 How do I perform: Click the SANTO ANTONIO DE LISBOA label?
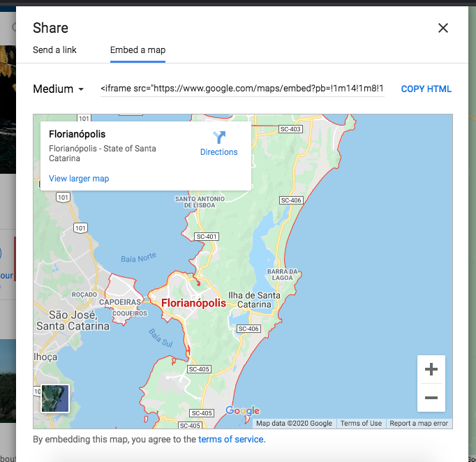tap(200, 202)
